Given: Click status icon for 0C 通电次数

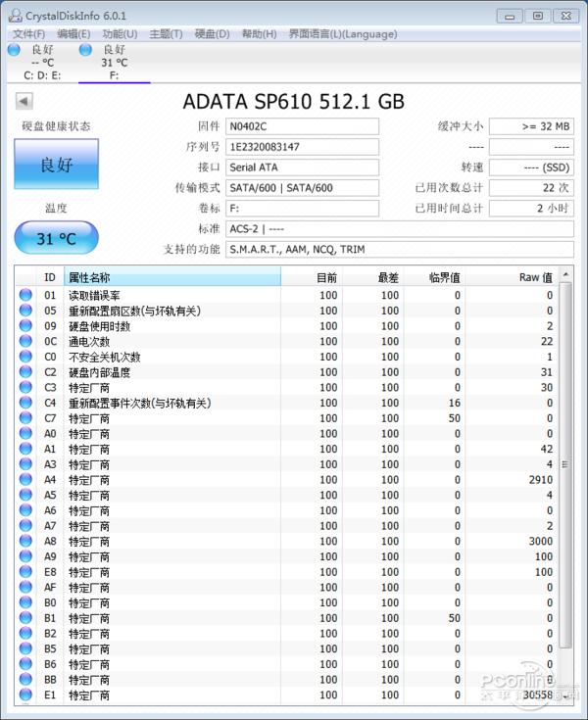Looking at the screenshot, I should [x=25, y=341].
